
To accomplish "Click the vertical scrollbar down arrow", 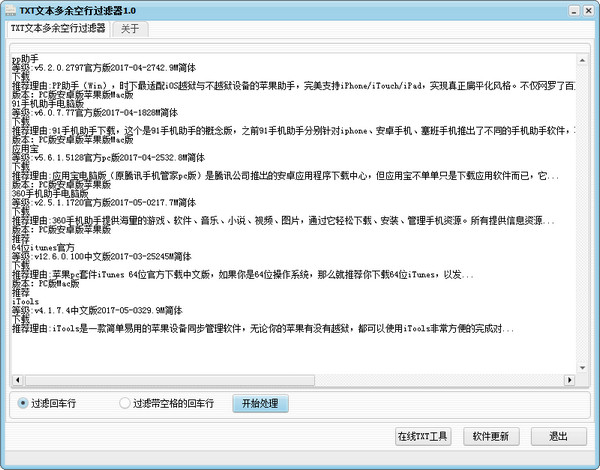I will (x=582, y=368).
